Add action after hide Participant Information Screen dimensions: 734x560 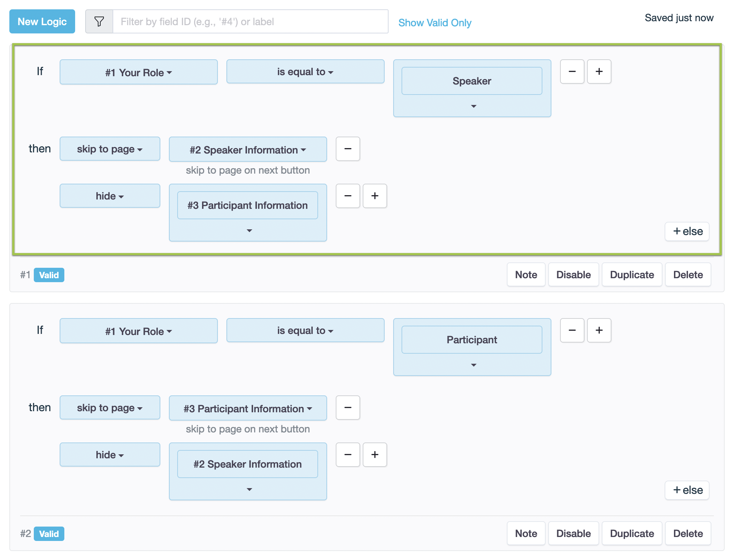coord(375,196)
